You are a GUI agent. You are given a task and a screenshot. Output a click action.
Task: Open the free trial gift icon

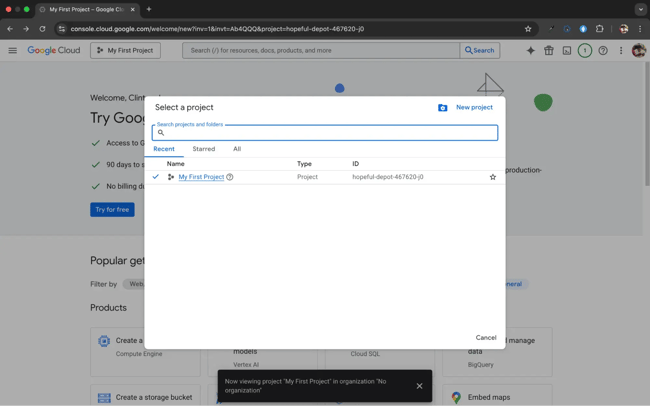[548, 50]
